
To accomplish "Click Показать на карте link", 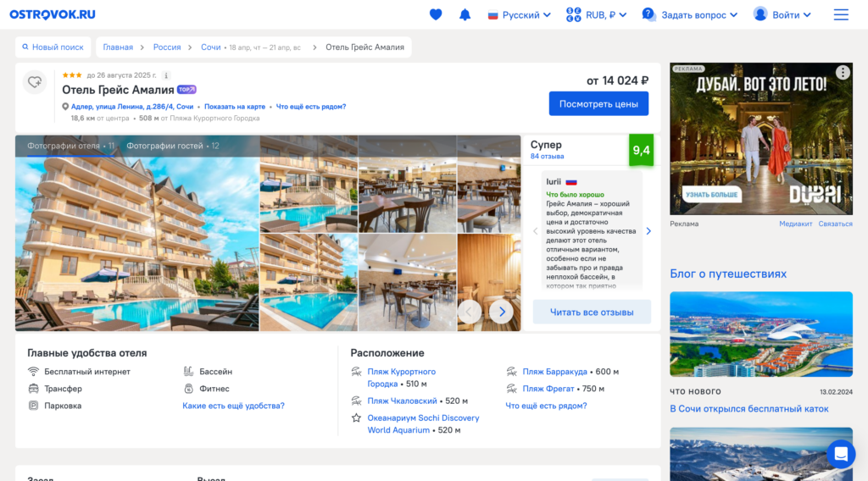I will click(x=235, y=107).
